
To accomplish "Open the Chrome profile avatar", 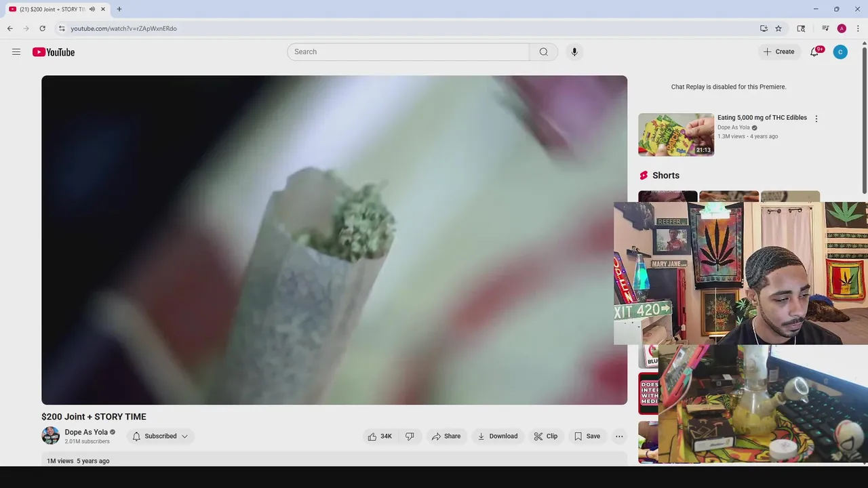I will coord(842,28).
